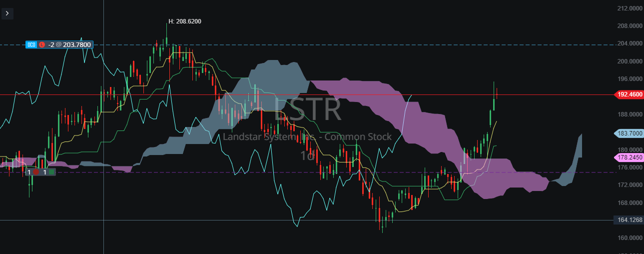Click the green square event marker
This screenshot has width=644, height=254.
point(51,172)
